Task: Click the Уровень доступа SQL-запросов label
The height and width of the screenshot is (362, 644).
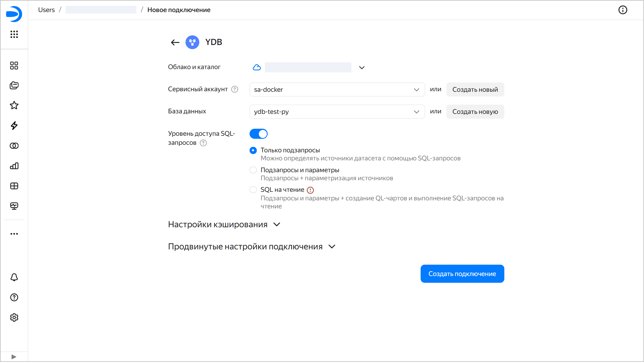Action: point(202,138)
